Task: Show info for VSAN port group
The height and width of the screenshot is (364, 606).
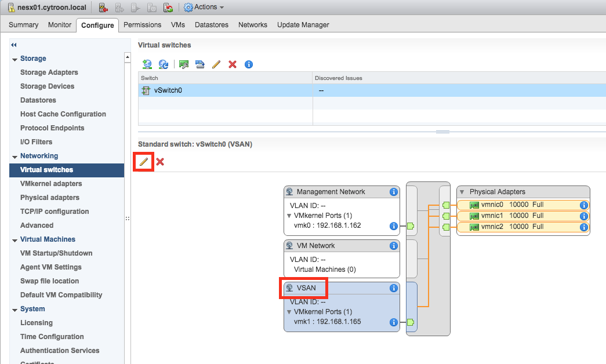Action: pos(393,288)
